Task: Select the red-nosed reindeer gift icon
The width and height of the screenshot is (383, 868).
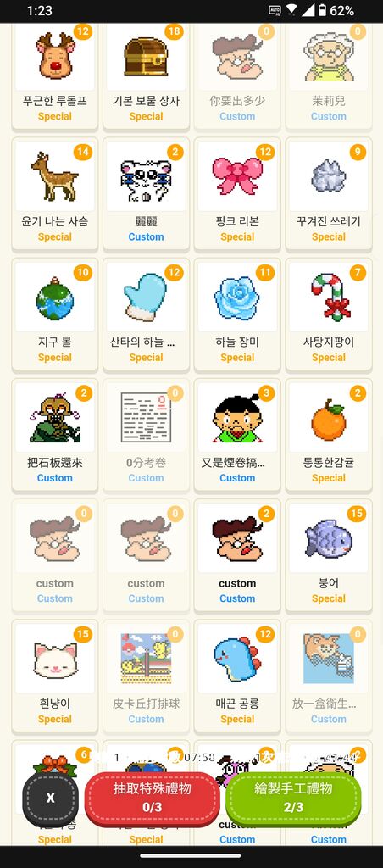Action: point(55,55)
